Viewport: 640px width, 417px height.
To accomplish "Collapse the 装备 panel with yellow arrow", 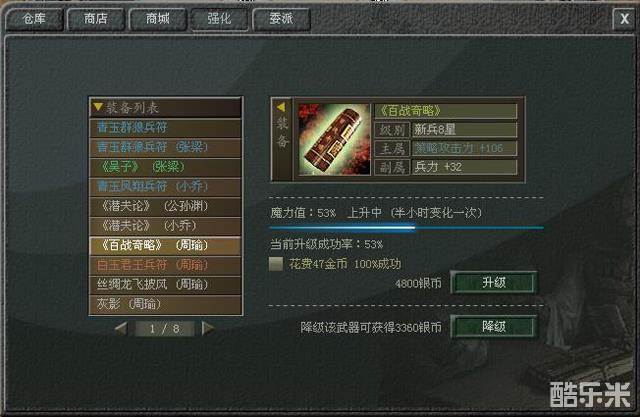I will [281, 107].
